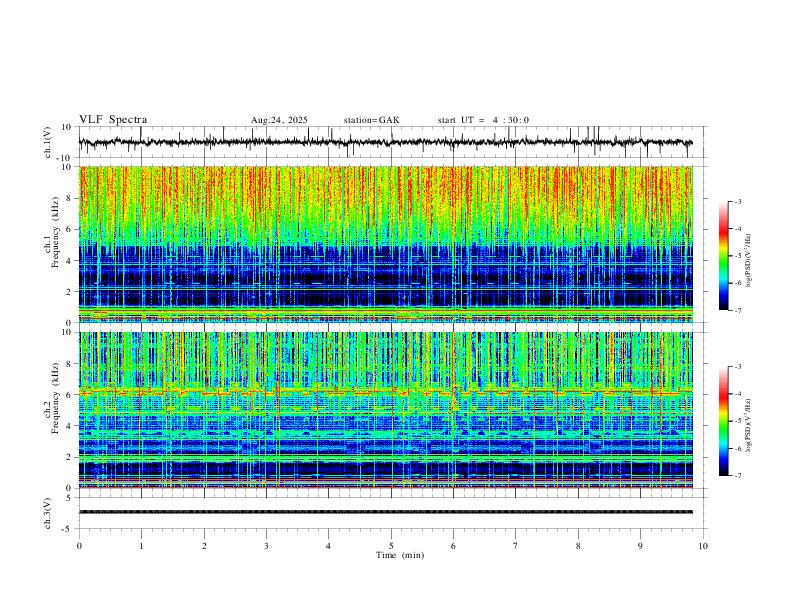Select the date text "Aug.24, 2025"
The image size is (792, 612).
coord(279,120)
